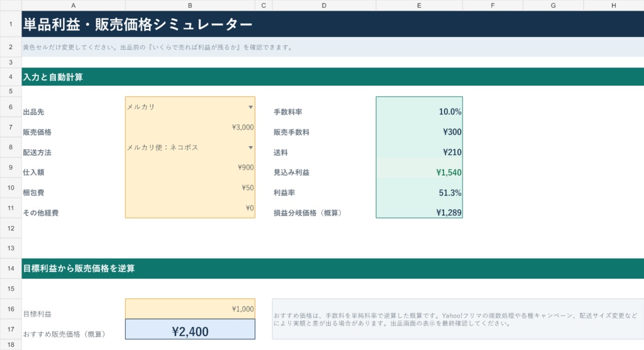The width and height of the screenshot is (644, 350).
Task: Click the 利益率 label
Action: pyautogui.click(x=284, y=193)
